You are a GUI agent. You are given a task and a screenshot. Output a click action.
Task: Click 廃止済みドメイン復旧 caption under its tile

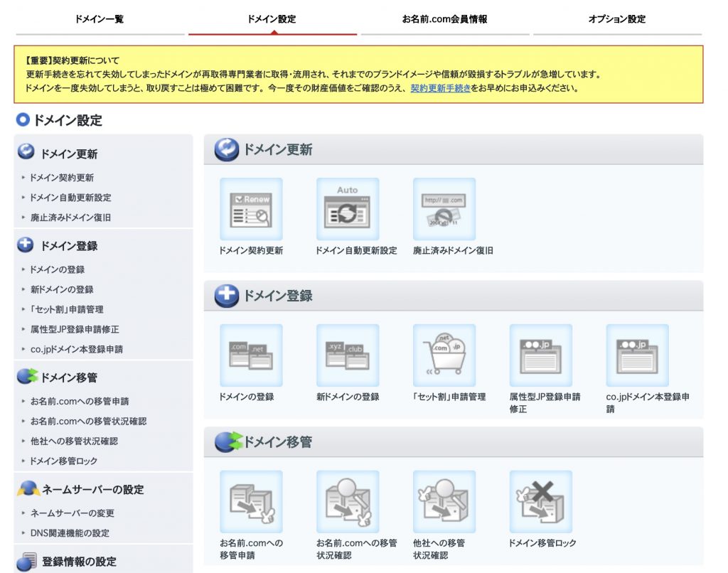tap(453, 251)
